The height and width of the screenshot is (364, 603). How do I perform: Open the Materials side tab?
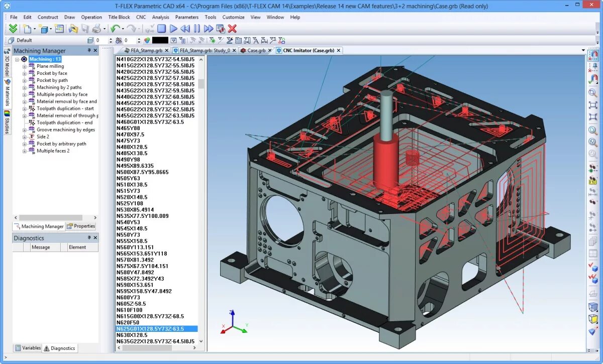pyautogui.click(x=7, y=93)
